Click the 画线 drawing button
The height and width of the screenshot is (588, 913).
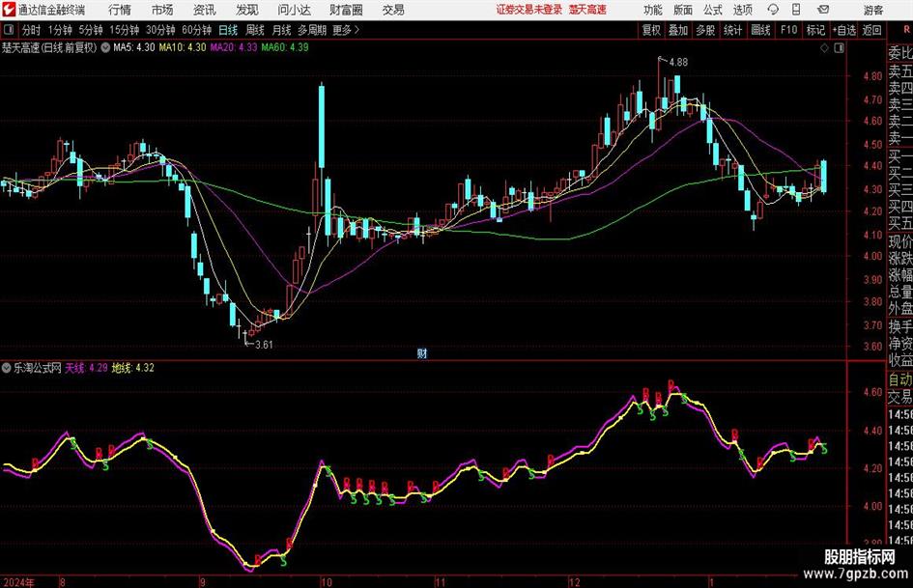point(761,30)
